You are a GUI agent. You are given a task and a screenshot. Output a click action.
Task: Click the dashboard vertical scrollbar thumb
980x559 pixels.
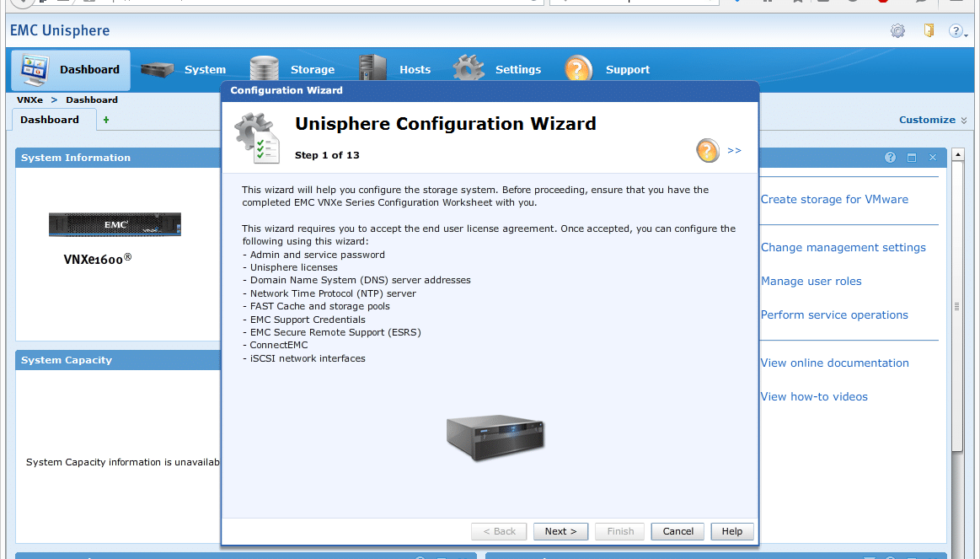click(x=957, y=306)
